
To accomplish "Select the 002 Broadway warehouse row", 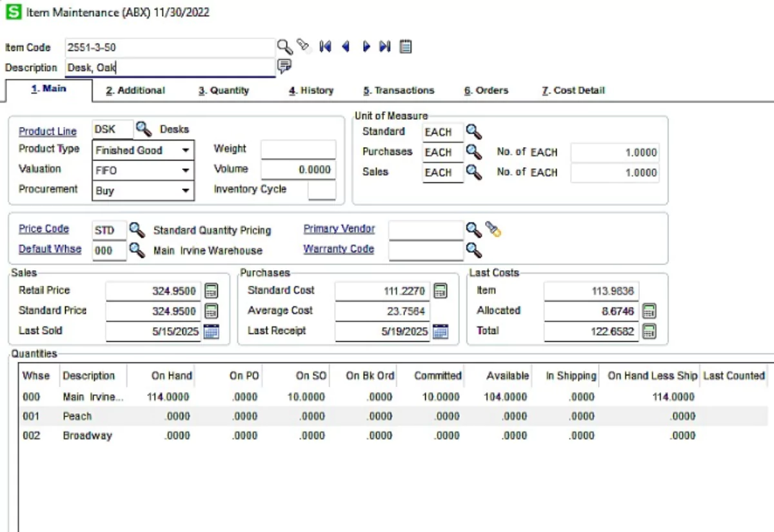I will pyautogui.click(x=393, y=435).
